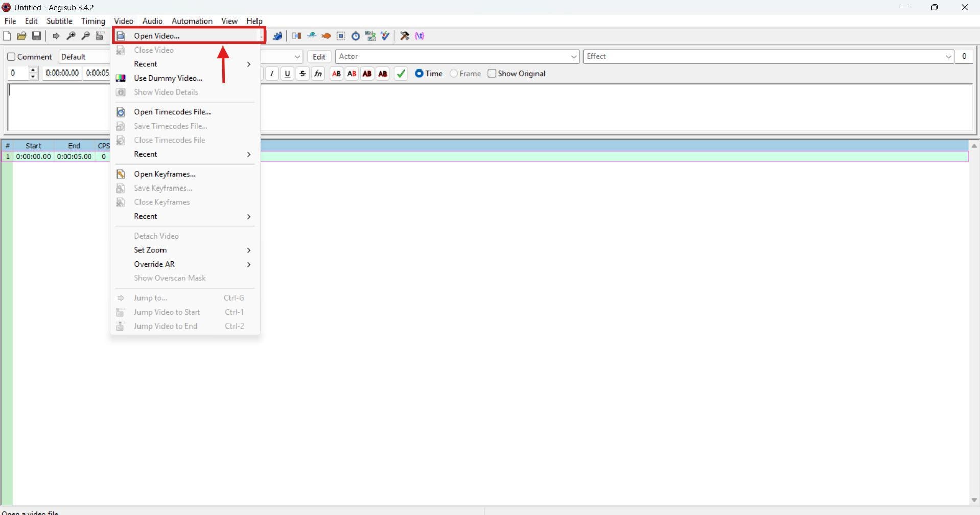Click the grid scrollbar down arrow

click(974, 500)
